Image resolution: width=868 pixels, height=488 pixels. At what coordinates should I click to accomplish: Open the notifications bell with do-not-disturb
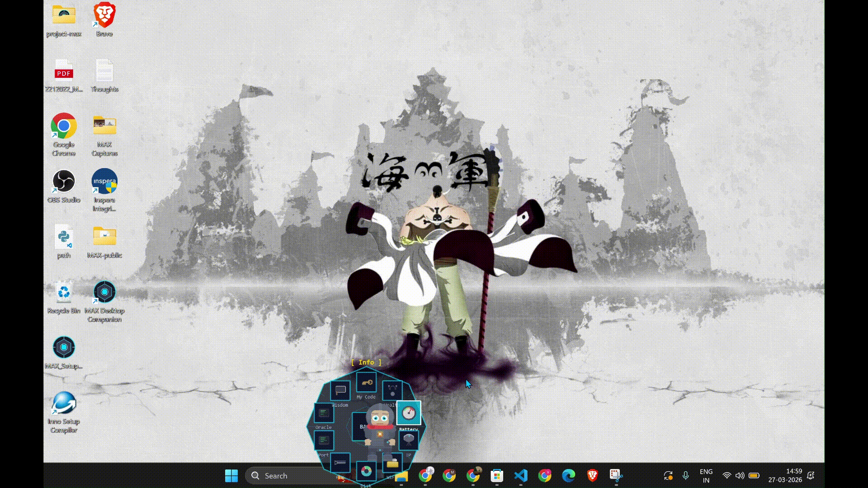[811, 475]
